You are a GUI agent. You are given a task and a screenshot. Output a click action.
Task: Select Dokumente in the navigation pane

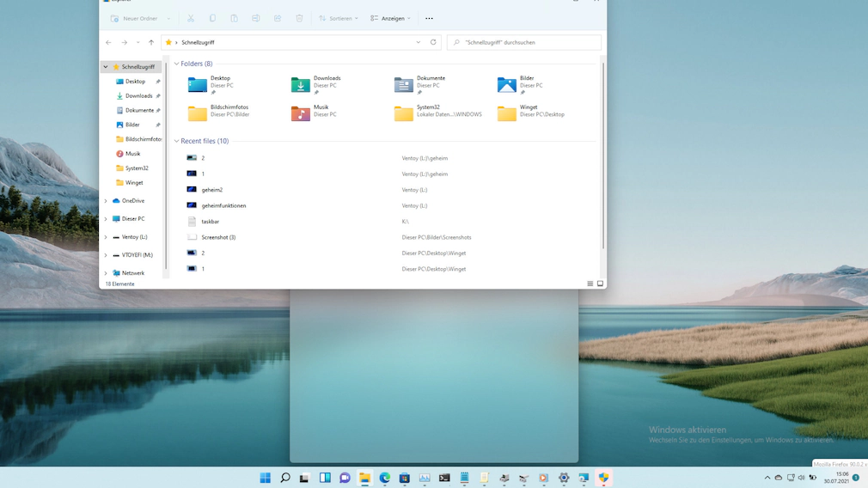(139, 110)
